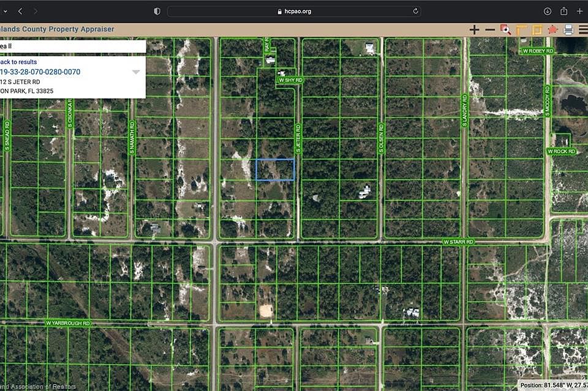
Task: Open a new browser tab
Action: tap(579, 11)
